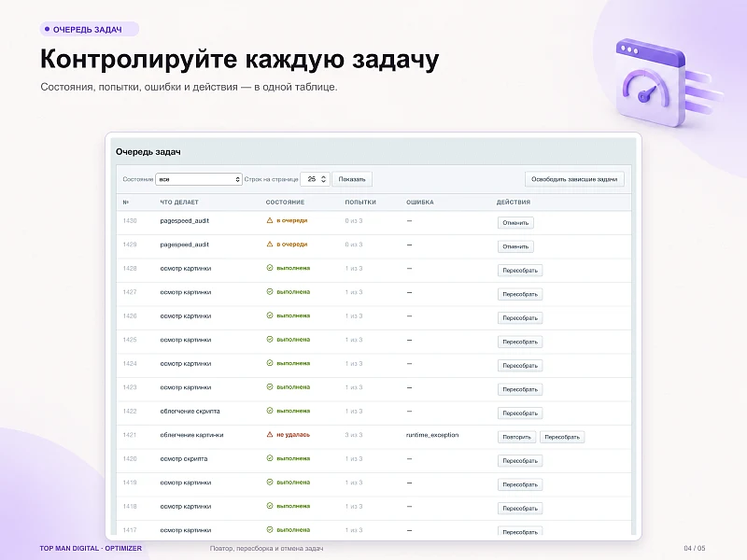
Task: Rebuild task 1420 with 'Пересобрать'
Action: click(520, 461)
